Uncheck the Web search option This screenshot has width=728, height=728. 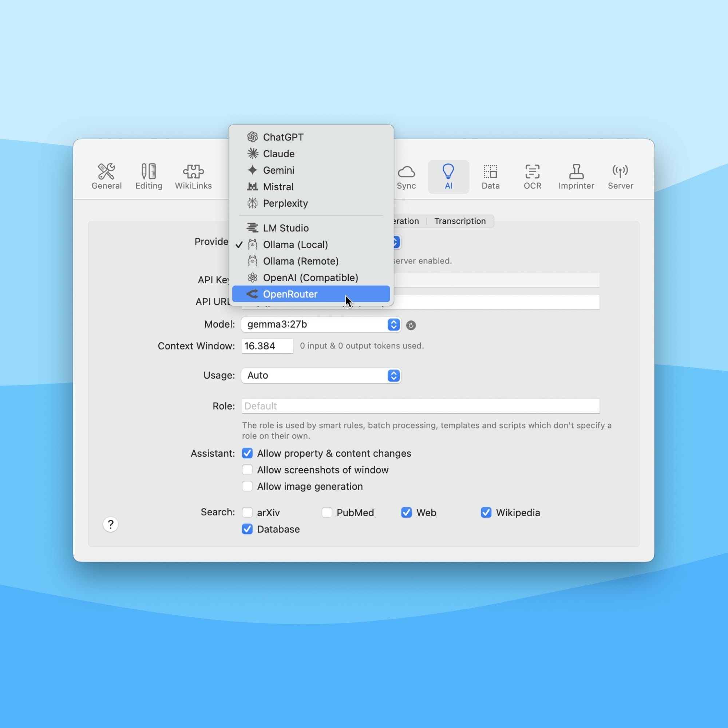tap(406, 513)
